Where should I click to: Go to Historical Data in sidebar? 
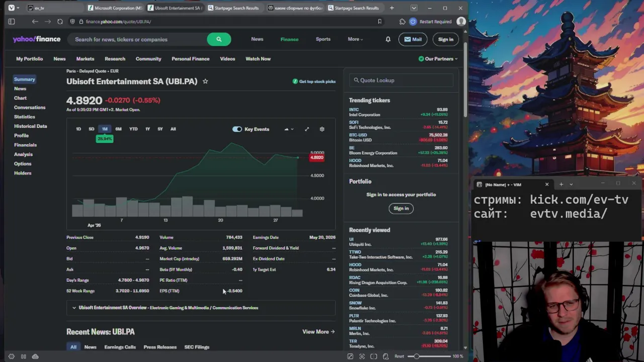coord(30,126)
